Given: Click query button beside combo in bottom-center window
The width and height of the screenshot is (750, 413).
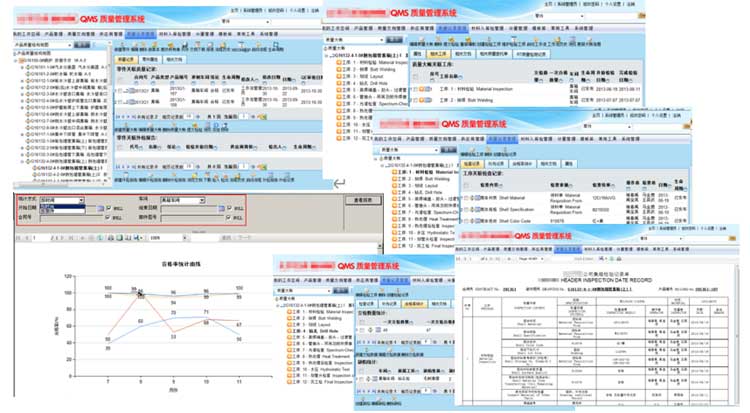Looking at the screenshot, I should pyautogui.click(x=341, y=290).
